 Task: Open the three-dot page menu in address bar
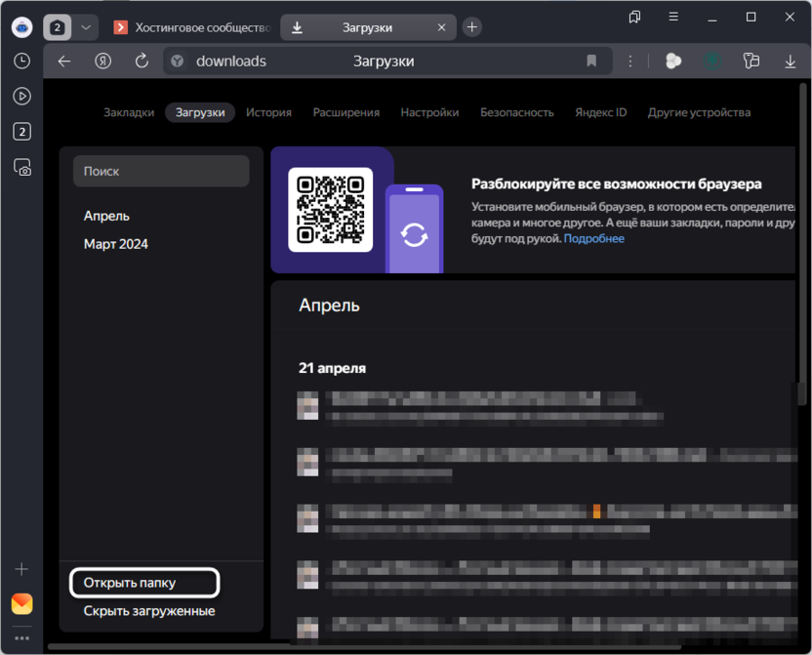coord(630,61)
